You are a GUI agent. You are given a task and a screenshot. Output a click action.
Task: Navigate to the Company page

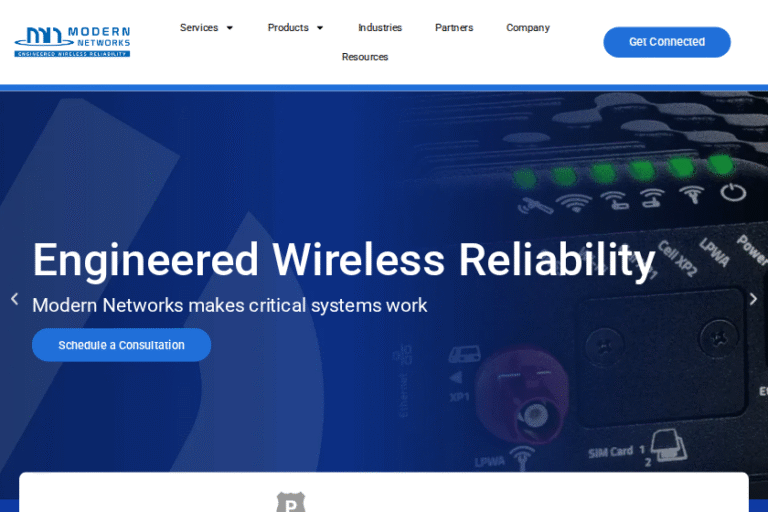(528, 28)
